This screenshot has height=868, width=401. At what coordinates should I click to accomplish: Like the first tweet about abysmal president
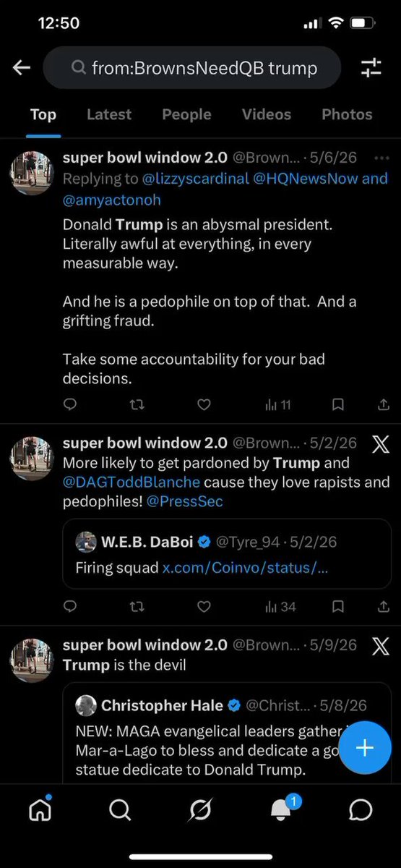click(x=204, y=405)
